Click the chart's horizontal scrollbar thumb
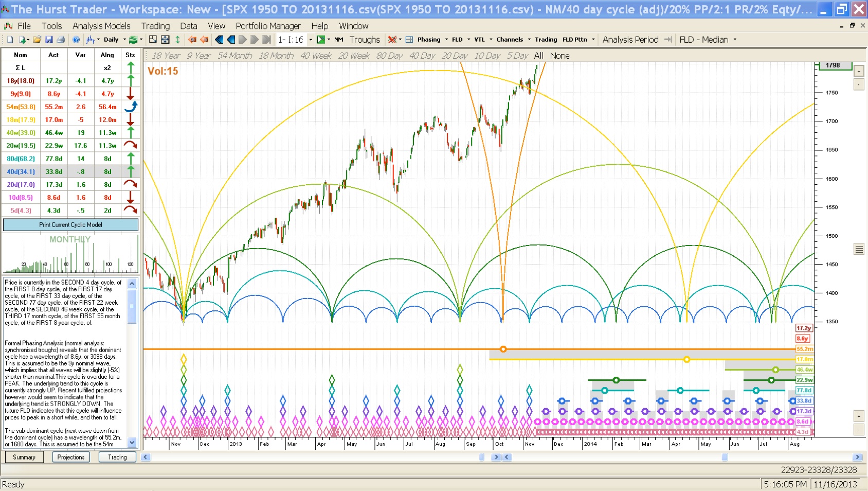 [725, 457]
